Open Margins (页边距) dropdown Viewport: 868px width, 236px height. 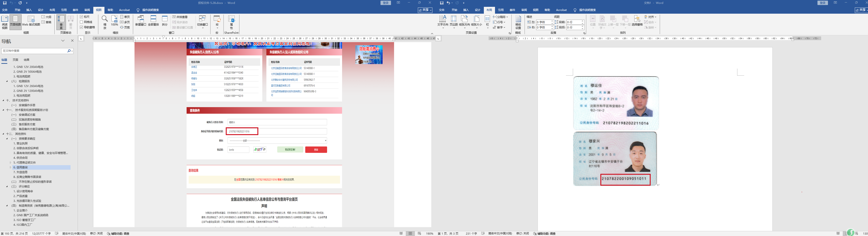454,22
